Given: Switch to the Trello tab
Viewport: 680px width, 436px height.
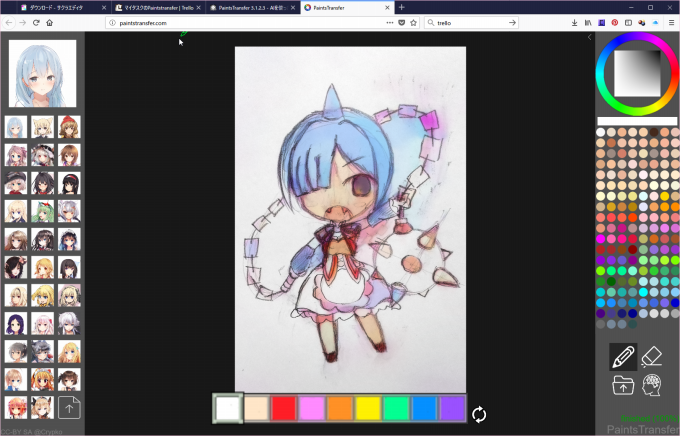Looking at the screenshot, I should [x=158, y=7].
